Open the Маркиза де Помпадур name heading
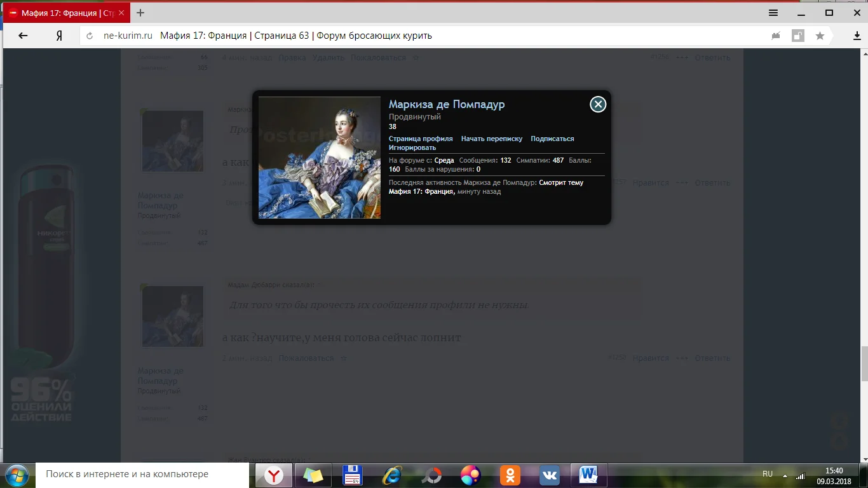868x488 pixels. 447,104
